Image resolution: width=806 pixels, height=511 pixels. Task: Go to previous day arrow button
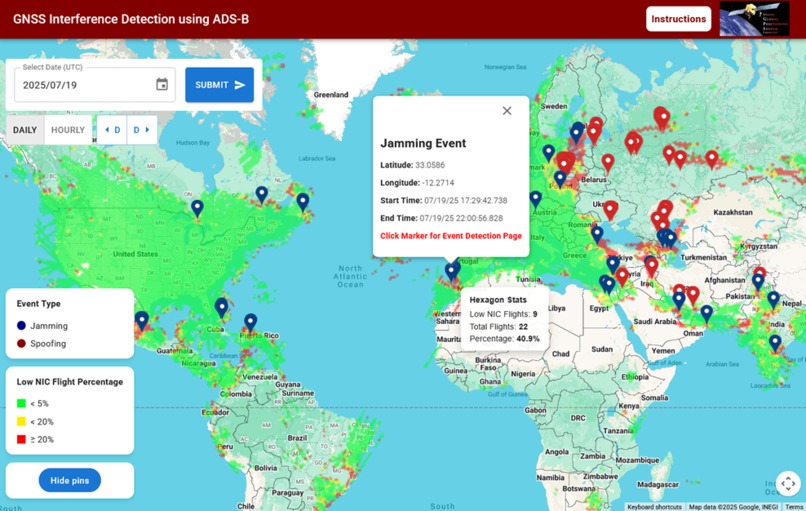[x=112, y=130]
